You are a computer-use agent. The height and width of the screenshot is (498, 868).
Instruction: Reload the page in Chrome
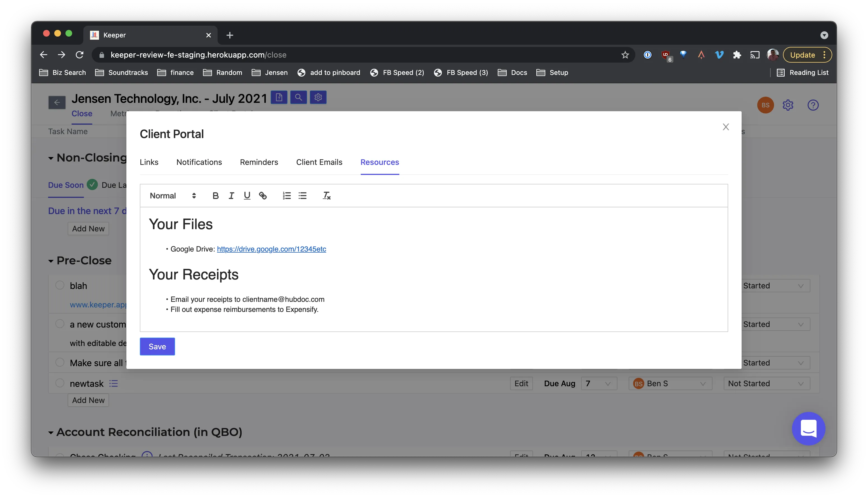[79, 55]
